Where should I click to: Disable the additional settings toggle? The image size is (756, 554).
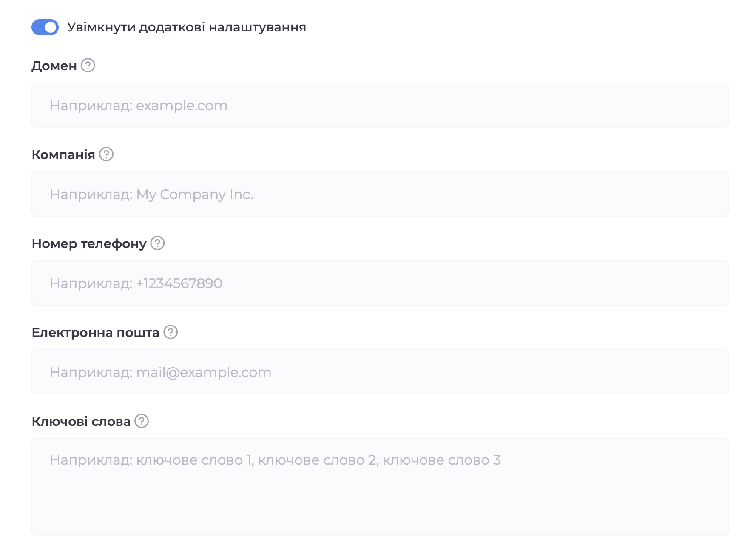pyautogui.click(x=45, y=27)
